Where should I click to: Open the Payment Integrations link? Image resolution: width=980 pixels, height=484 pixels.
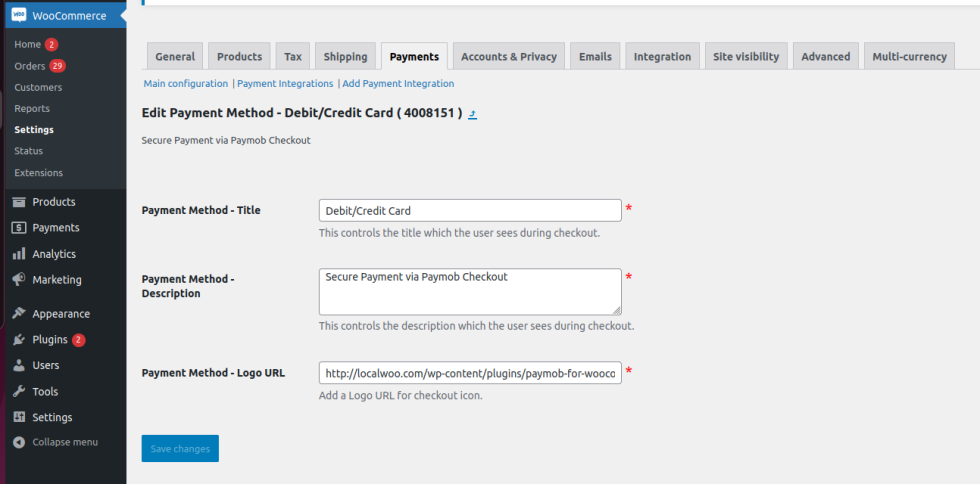click(285, 84)
